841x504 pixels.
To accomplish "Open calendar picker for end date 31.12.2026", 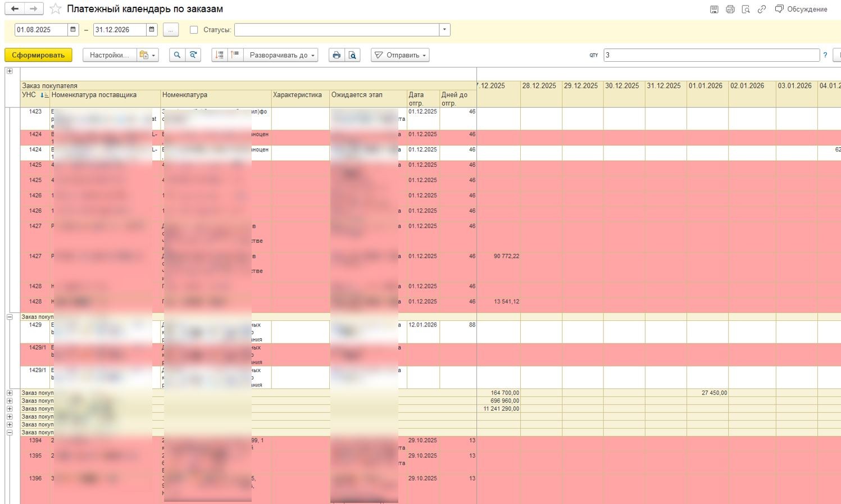I will [x=152, y=30].
